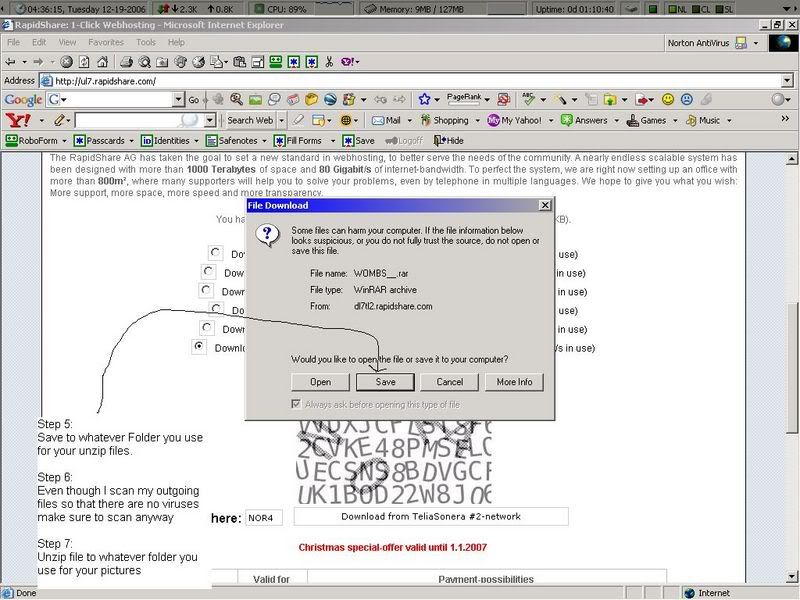Open Yahoo Mail from the toolbar
The width and height of the screenshot is (800, 600).
tap(385, 120)
